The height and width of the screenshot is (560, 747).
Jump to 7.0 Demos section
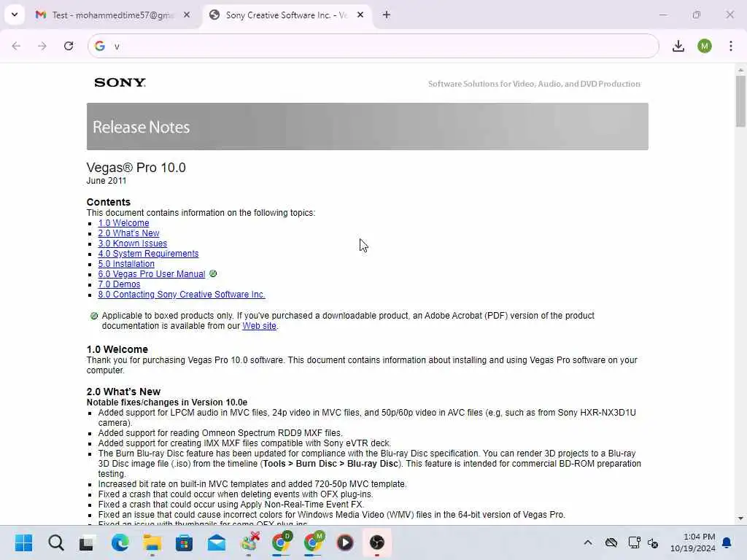119,284
